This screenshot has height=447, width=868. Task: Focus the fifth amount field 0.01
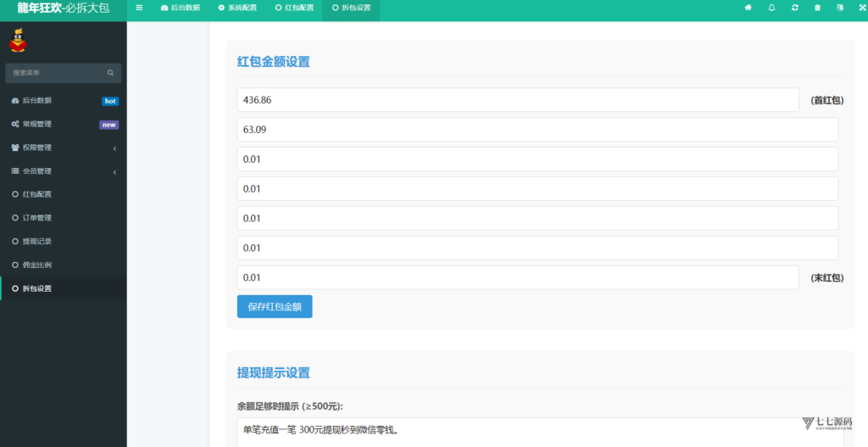tap(537, 218)
